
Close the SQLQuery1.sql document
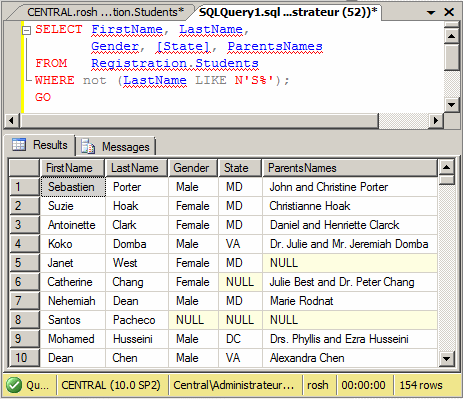coord(449,12)
